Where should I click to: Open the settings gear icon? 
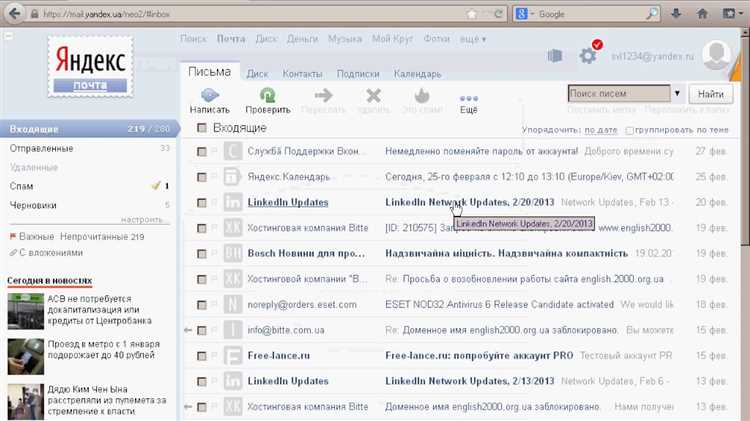tap(588, 56)
